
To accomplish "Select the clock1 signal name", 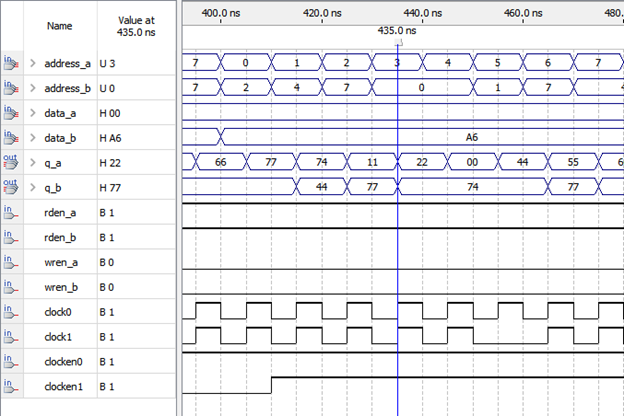I will click(x=58, y=336).
